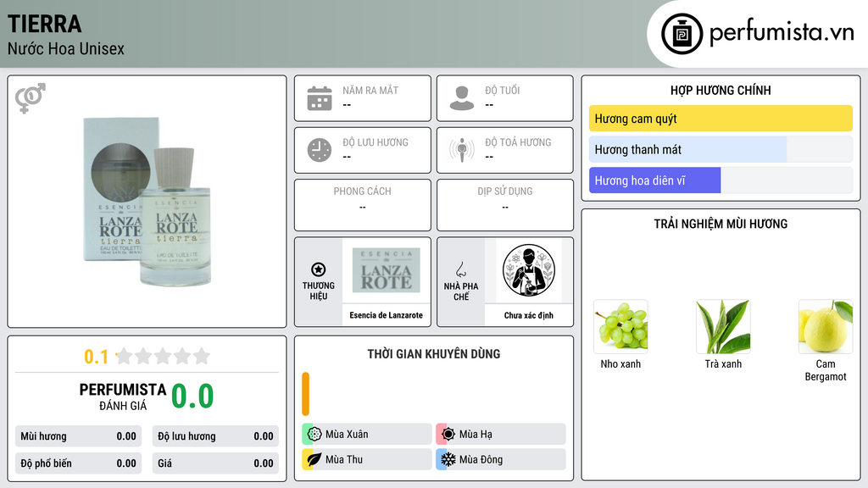Click the star badge icon above Thương hiệu
This screenshot has height=488, width=868.
[x=319, y=269]
